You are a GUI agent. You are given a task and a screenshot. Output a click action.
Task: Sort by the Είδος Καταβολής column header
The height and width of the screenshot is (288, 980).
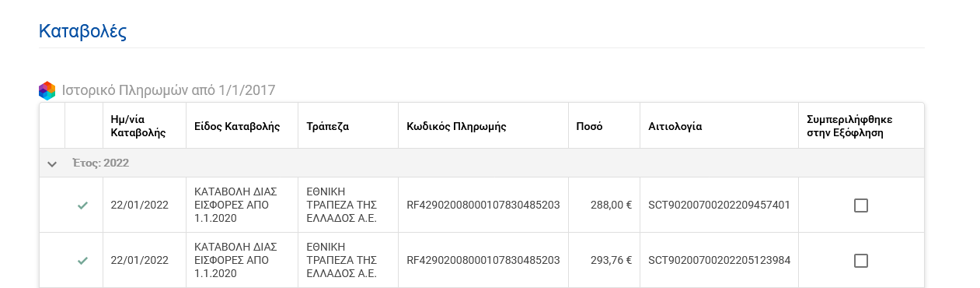pos(237,126)
